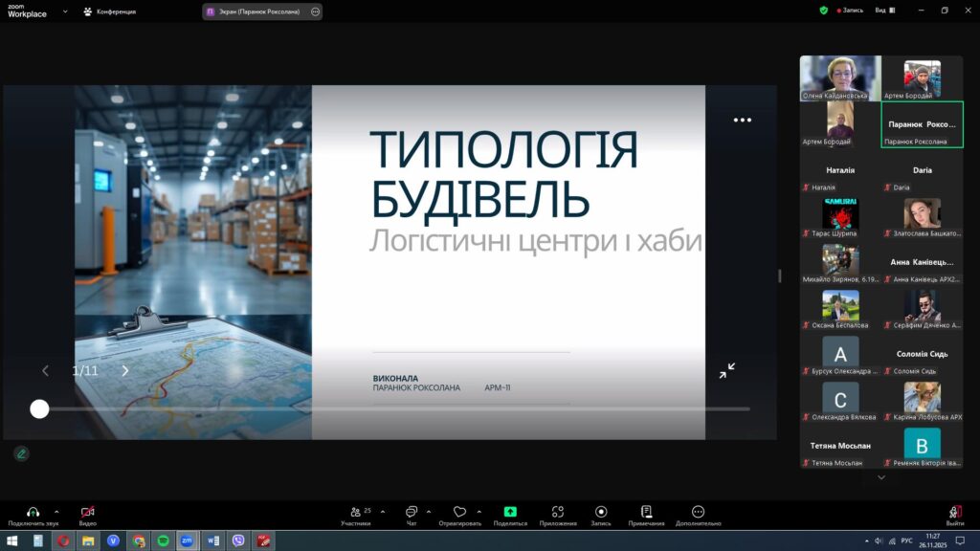Toggle recording with the Запись button
This screenshot has width=980, height=551.
(601, 512)
